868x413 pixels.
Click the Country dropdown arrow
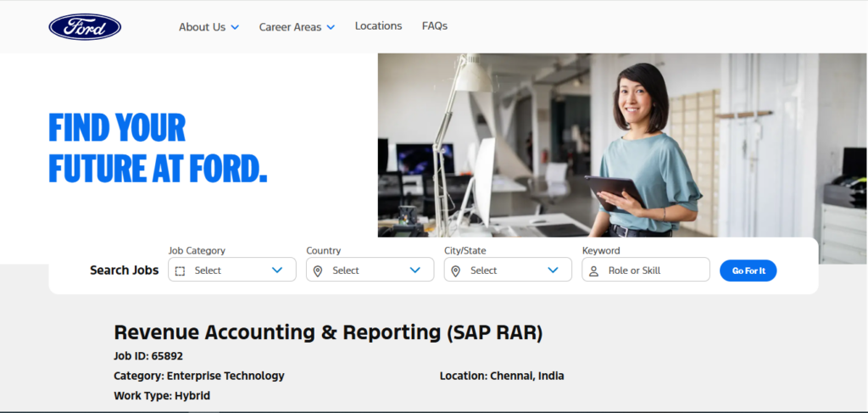point(415,271)
